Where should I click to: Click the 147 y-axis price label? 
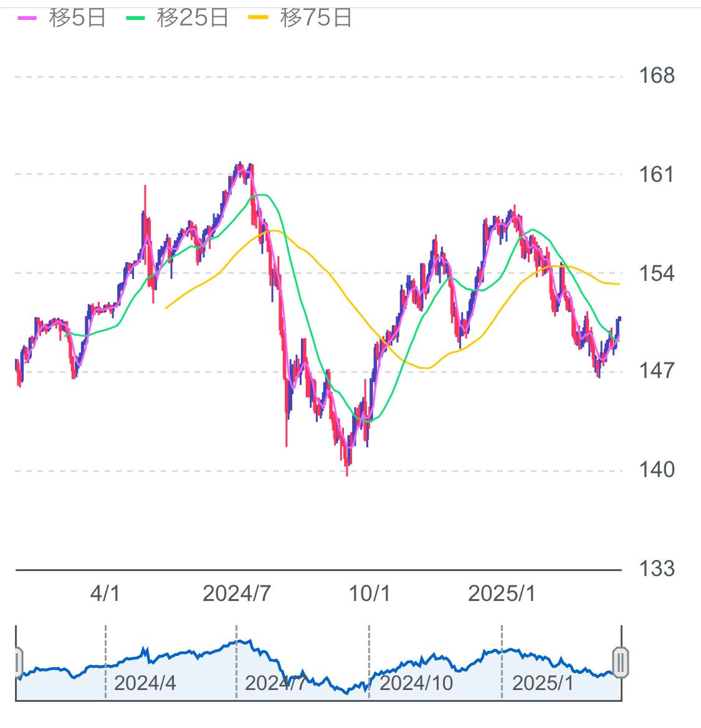[x=657, y=371]
